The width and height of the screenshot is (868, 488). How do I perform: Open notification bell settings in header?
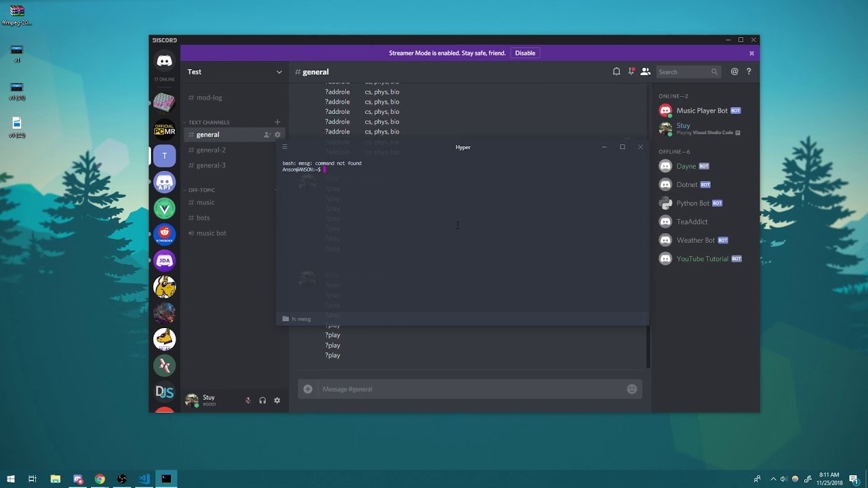(x=616, y=72)
